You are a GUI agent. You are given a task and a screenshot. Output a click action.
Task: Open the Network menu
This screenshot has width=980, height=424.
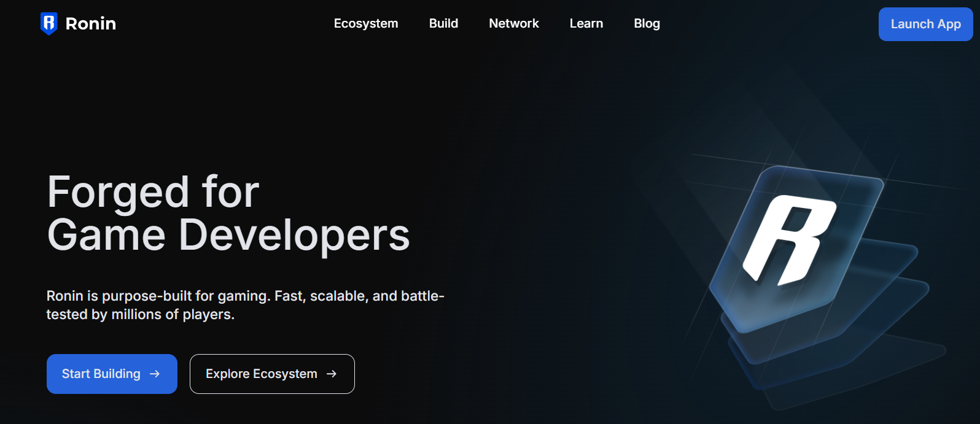point(514,23)
